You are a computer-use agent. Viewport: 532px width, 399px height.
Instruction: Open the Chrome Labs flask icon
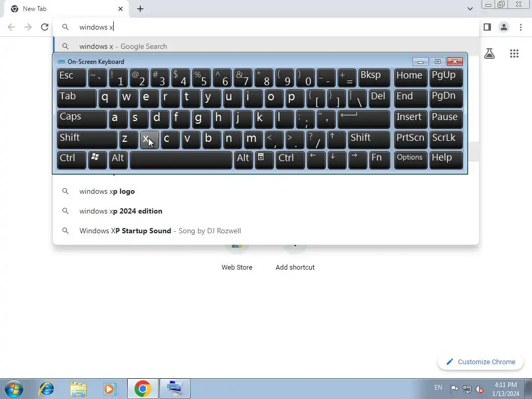(489, 54)
